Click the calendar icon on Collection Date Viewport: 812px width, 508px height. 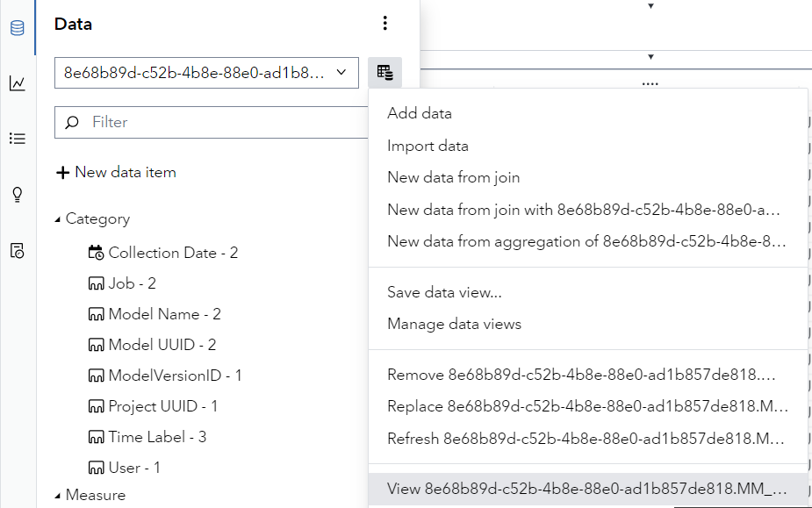[x=97, y=252]
